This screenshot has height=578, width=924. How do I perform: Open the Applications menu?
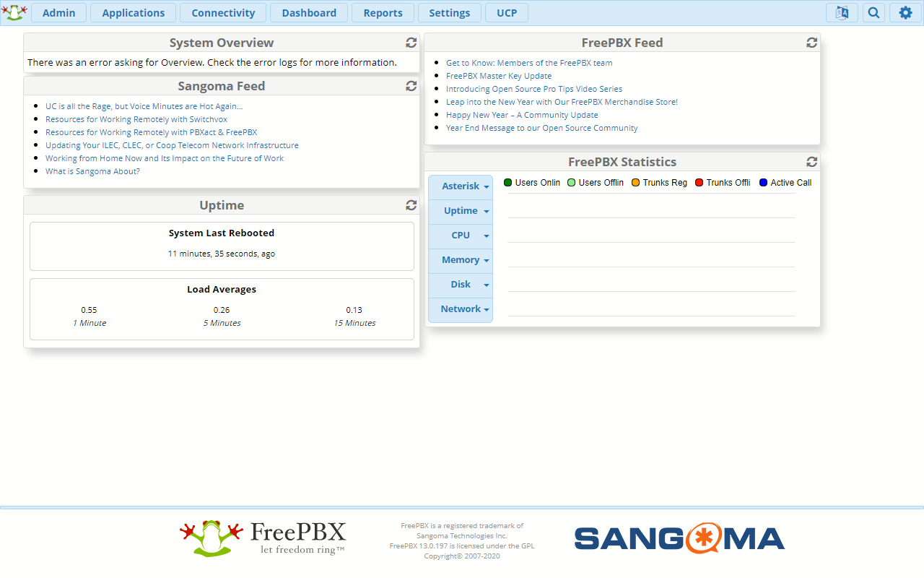tap(133, 12)
